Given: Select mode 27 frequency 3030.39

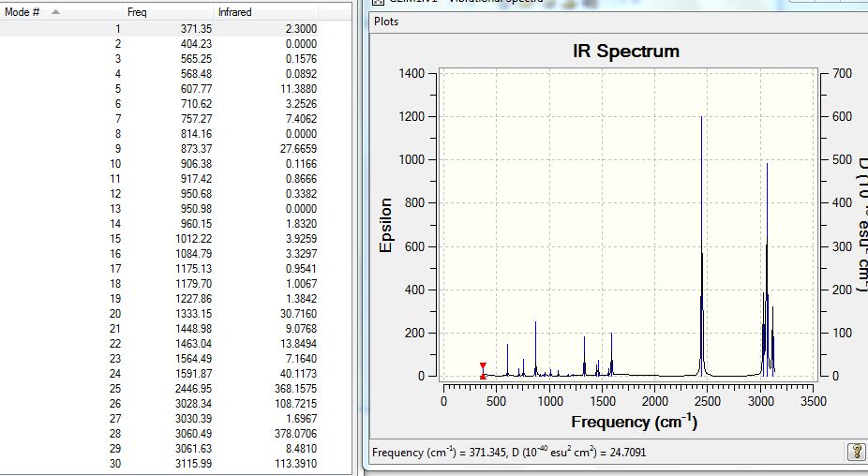Looking at the screenshot, I should pos(194,419).
